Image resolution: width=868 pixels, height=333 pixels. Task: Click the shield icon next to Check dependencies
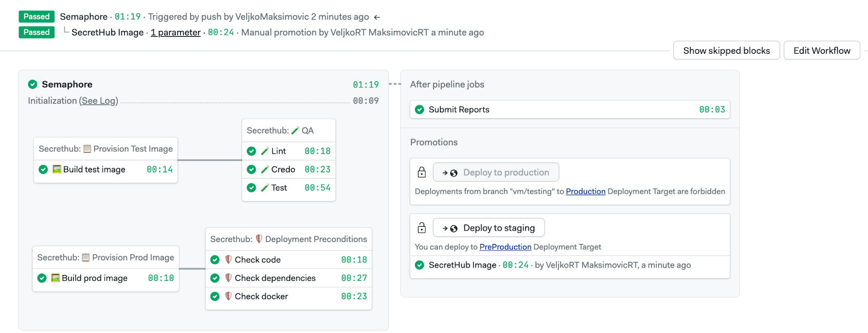[228, 278]
